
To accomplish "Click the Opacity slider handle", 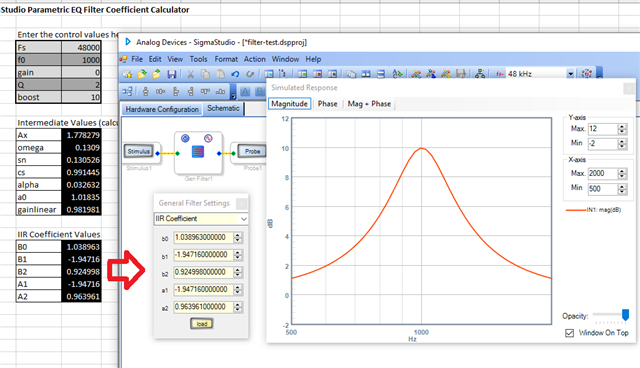I will pyautogui.click(x=625, y=315).
